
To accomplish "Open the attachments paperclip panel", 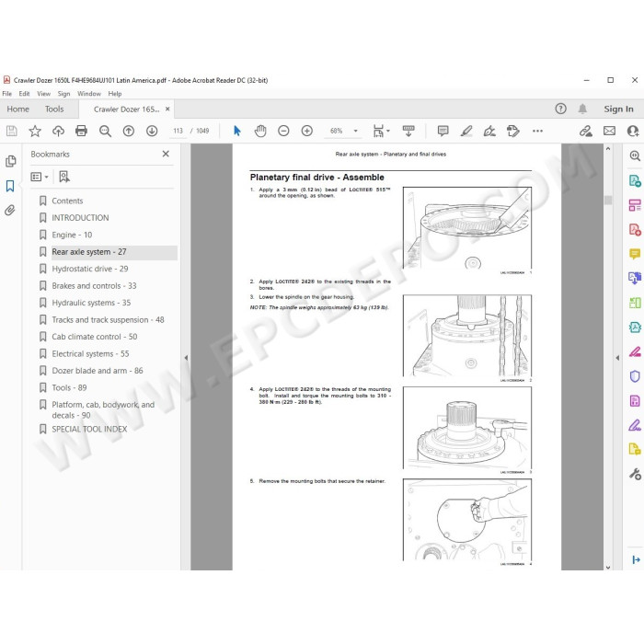I will [x=10, y=211].
